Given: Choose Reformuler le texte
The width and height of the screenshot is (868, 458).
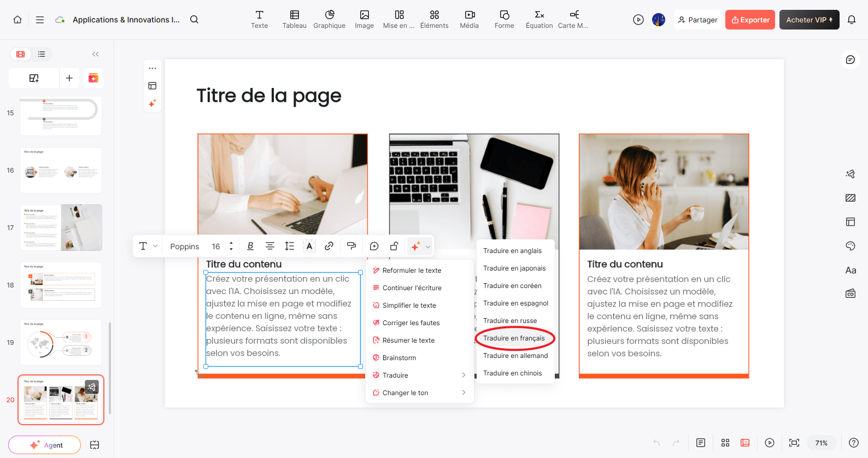Looking at the screenshot, I should [x=419, y=271].
